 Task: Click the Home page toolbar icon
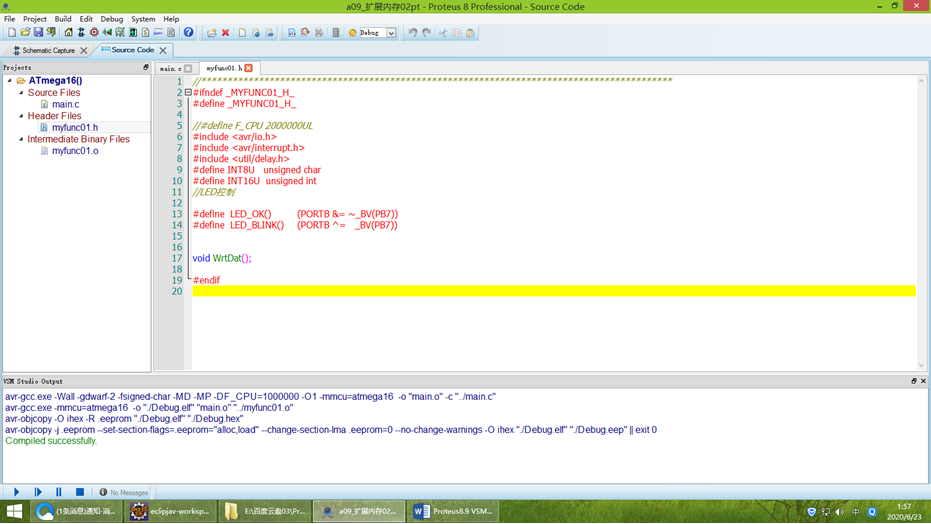point(68,33)
